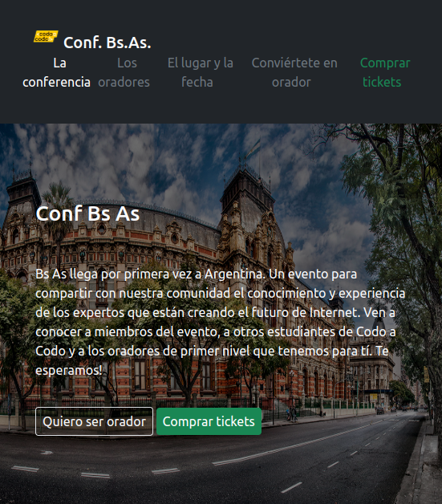
Task: Click the hero description paragraph text
Action: (221, 322)
